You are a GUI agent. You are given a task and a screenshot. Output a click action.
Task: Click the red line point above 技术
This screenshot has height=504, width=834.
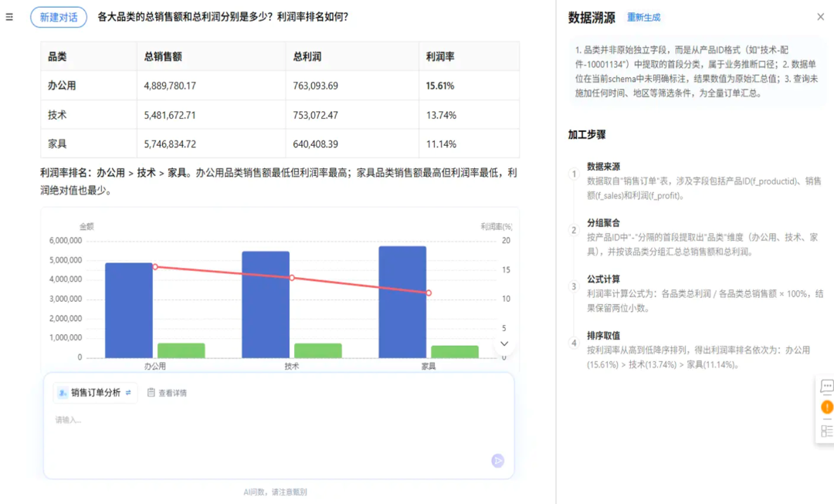292,278
